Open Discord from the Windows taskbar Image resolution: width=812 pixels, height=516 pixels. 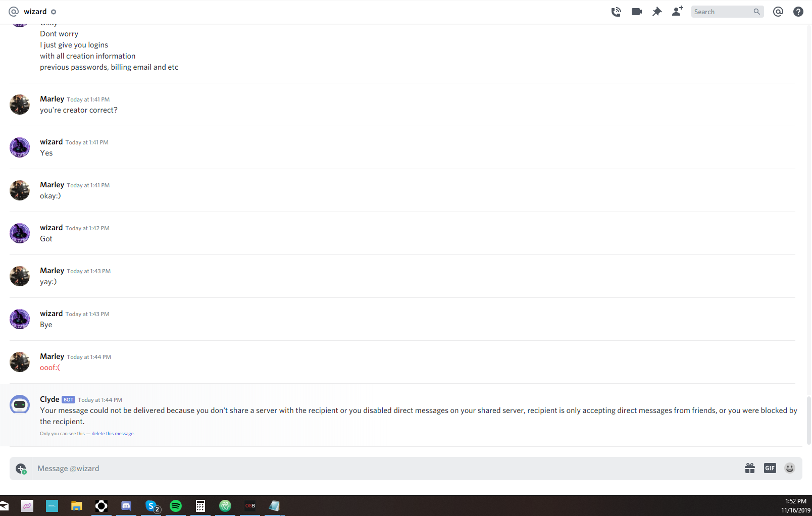pyautogui.click(x=126, y=505)
